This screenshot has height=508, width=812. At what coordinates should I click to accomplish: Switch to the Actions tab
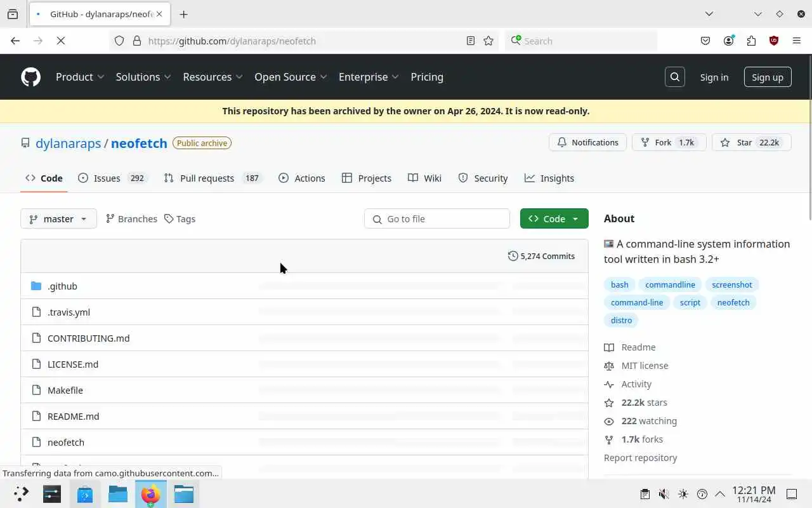(302, 178)
